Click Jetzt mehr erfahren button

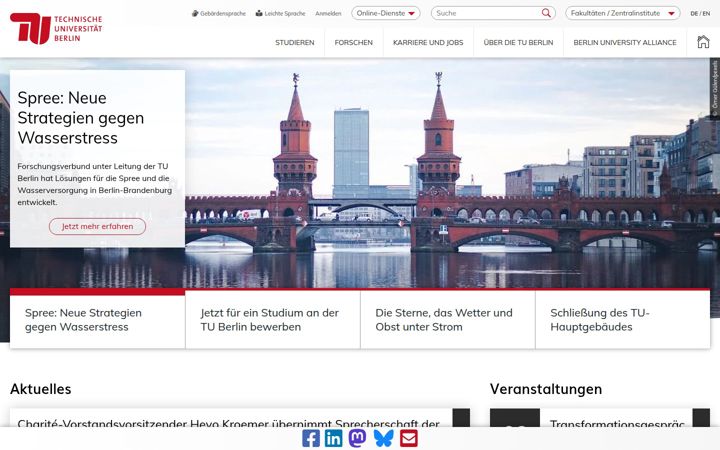click(x=97, y=226)
